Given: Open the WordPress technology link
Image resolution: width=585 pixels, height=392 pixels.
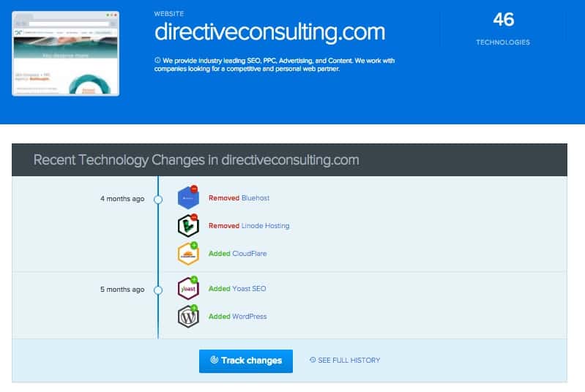Looking at the screenshot, I should [x=250, y=317].
